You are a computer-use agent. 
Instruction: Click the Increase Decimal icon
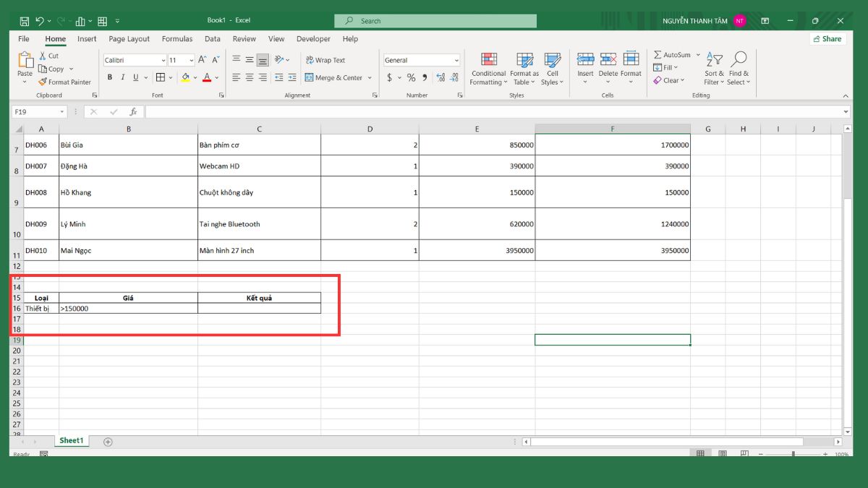tap(440, 77)
